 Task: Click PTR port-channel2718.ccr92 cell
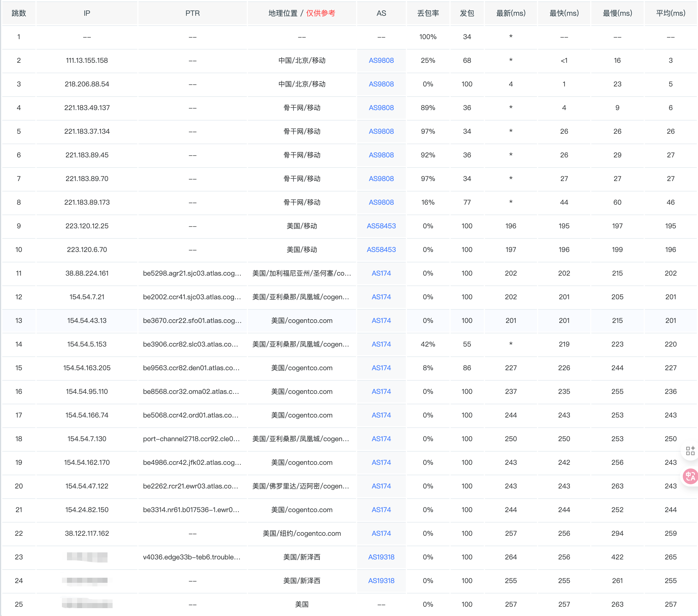[x=191, y=439]
